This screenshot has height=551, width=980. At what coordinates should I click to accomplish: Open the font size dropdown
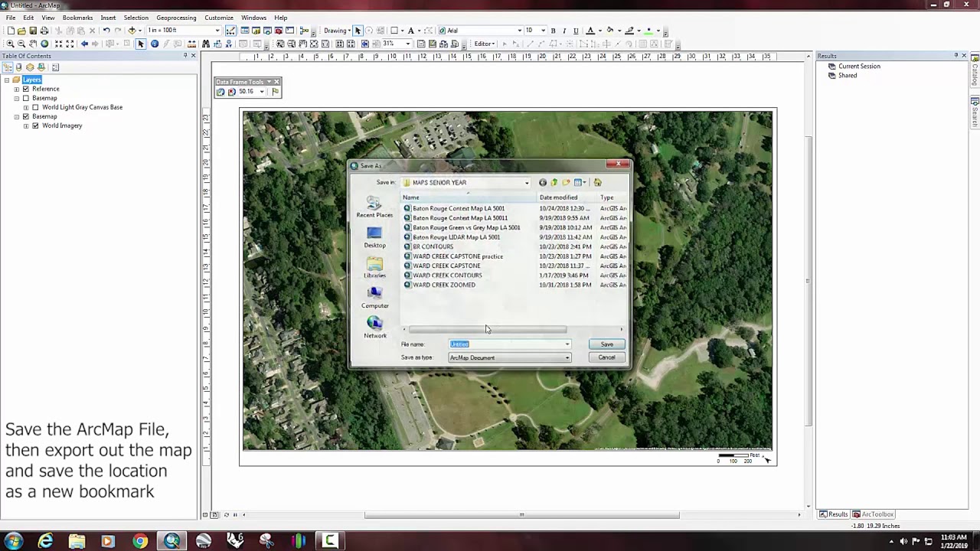pyautogui.click(x=543, y=31)
